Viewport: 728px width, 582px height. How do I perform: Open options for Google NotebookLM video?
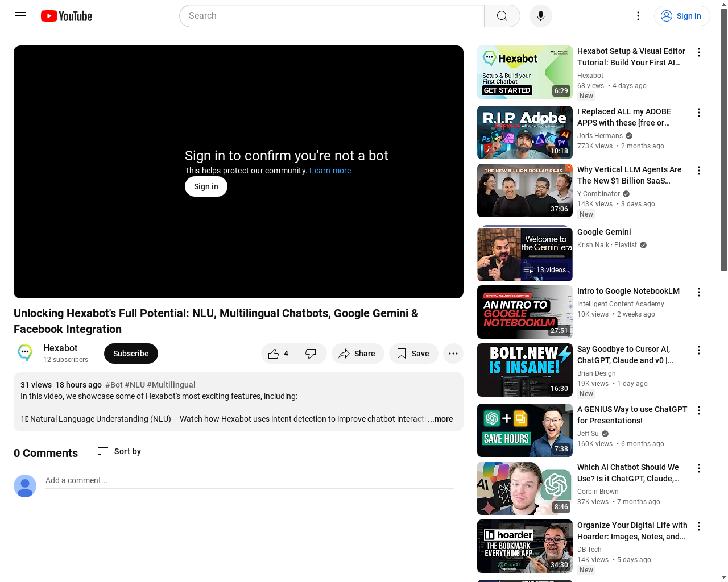[x=699, y=292]
